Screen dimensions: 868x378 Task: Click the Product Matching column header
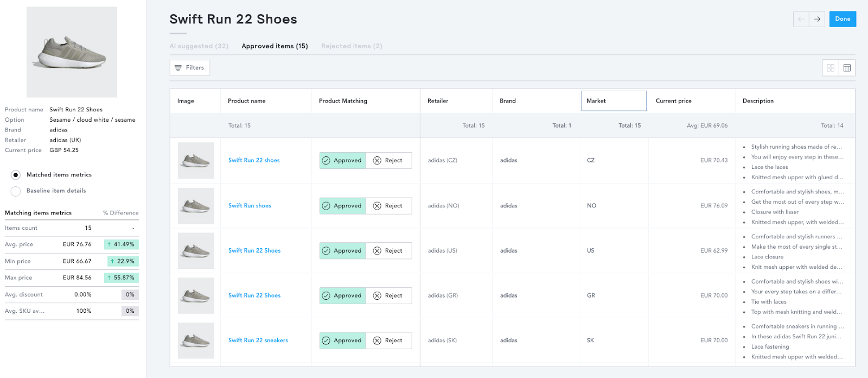click(366, 101)
